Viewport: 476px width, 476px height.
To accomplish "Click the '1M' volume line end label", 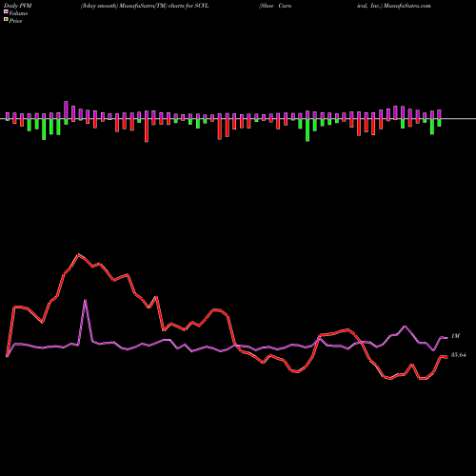I will [x=455, y=336].
